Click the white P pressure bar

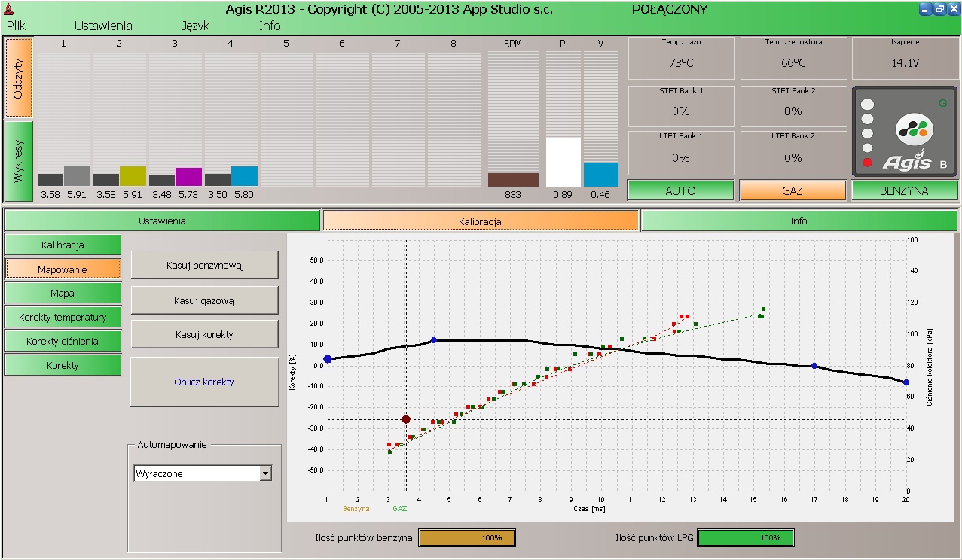pyautogui.click(x=563, y=162)
